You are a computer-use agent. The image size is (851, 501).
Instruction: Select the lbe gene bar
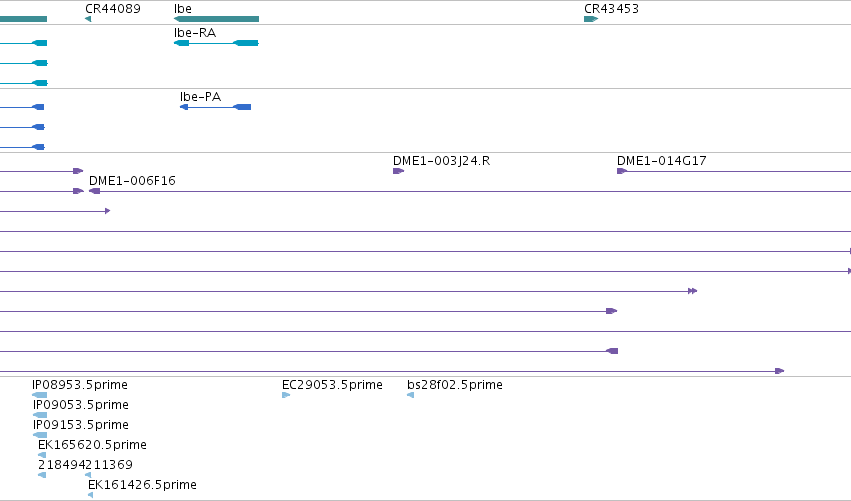coord(216,19)
